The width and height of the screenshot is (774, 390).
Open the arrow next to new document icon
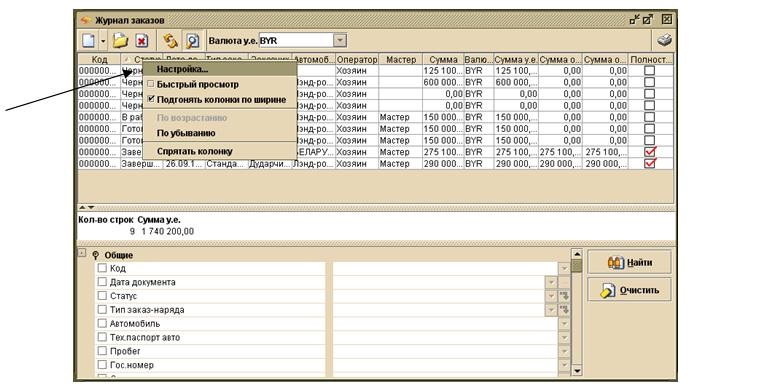(x=103, y=41)
